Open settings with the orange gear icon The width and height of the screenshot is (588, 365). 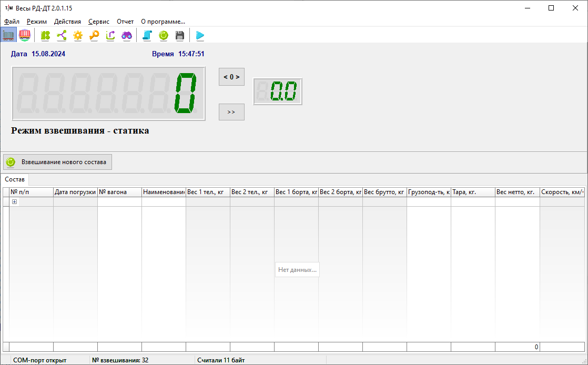78,35
